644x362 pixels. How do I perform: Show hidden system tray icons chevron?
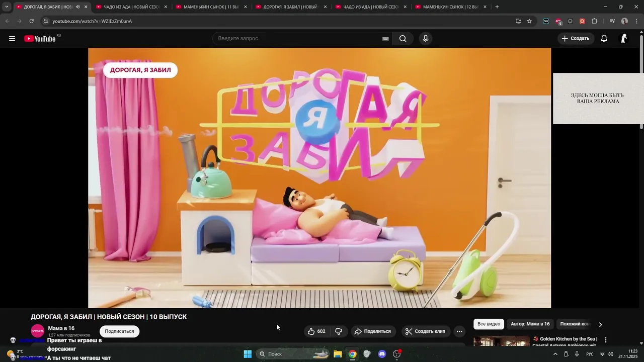coord(555,354)
